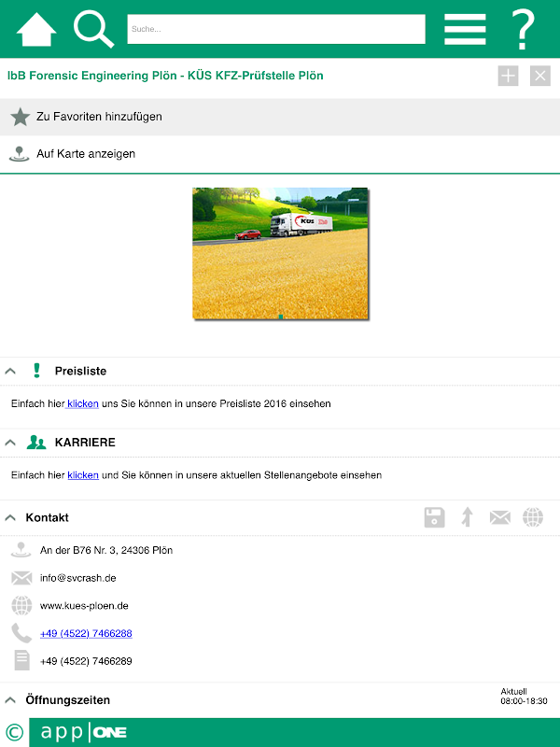Collapse the Kontakt section
560x747 pixels.
(x=10, y=518)
